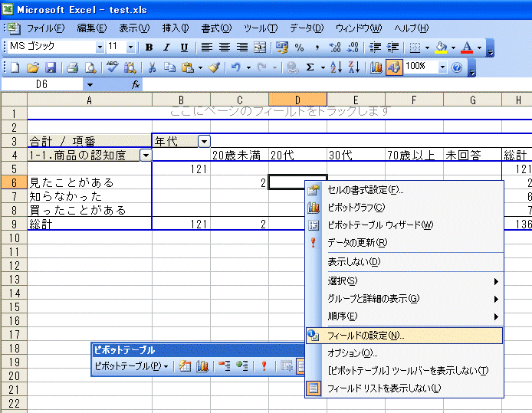
Task: Open the 100% zoom dropdown
Action: (x=442, y=67)
